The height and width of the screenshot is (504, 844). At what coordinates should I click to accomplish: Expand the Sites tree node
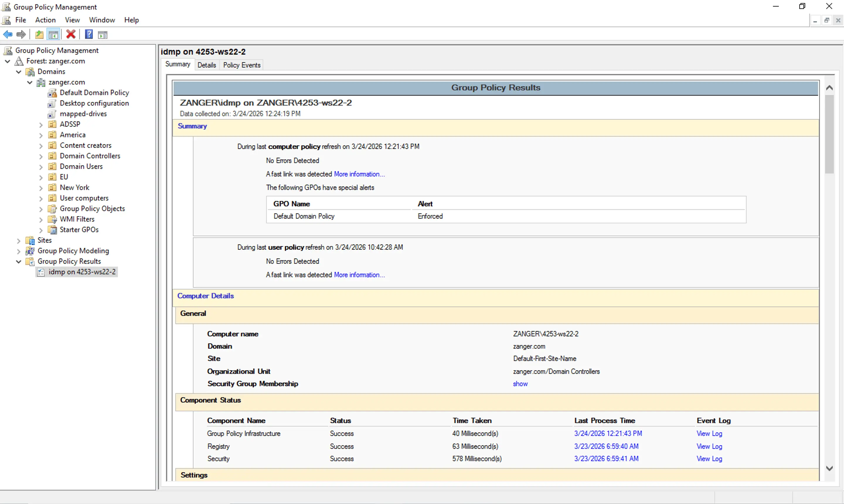18,241
